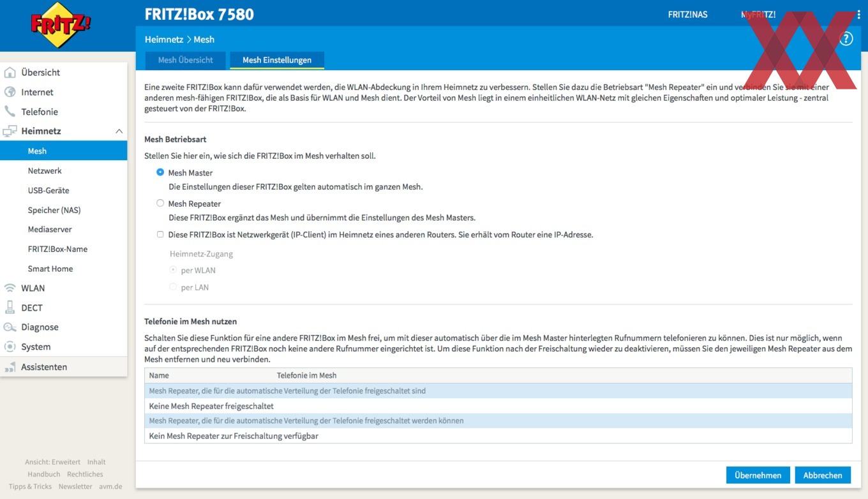Click the Heimnetz devices icon
The image size is (868, 499).
(x=10, y=131)
